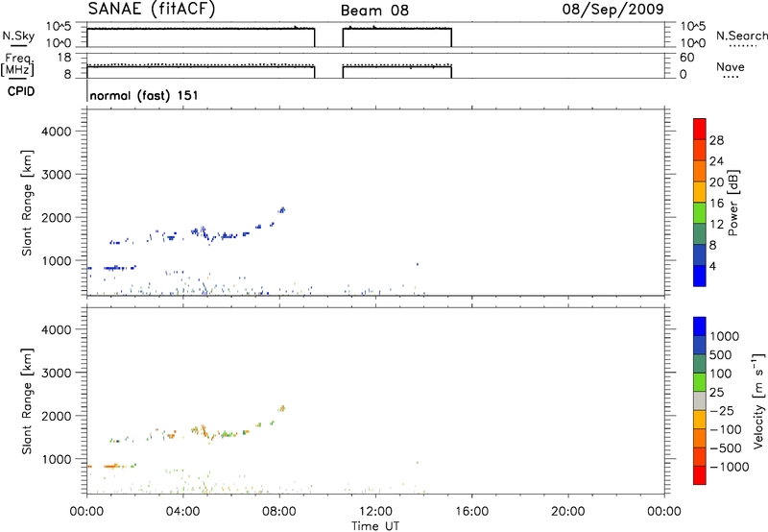Image resolution: width=768 pixels, height=532 pixels.
Task: Select the Time UT axis title
Action: [x=375, y=526]
